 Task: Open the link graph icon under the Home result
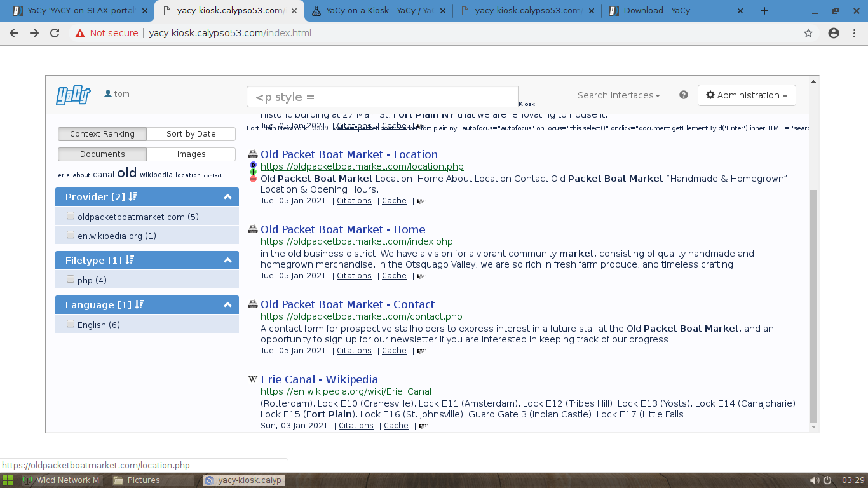(x=422, y=276)
